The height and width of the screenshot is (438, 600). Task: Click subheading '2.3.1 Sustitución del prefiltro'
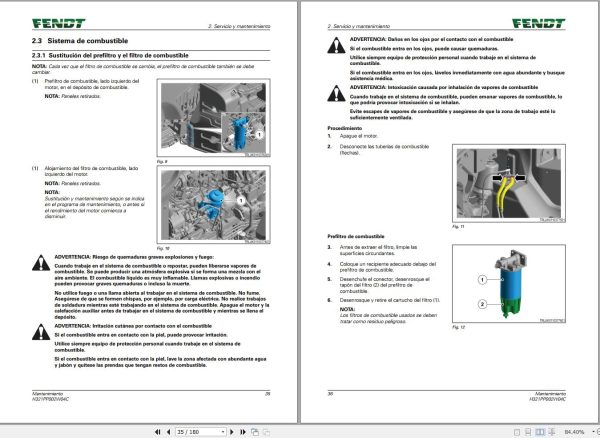[110, 55]
